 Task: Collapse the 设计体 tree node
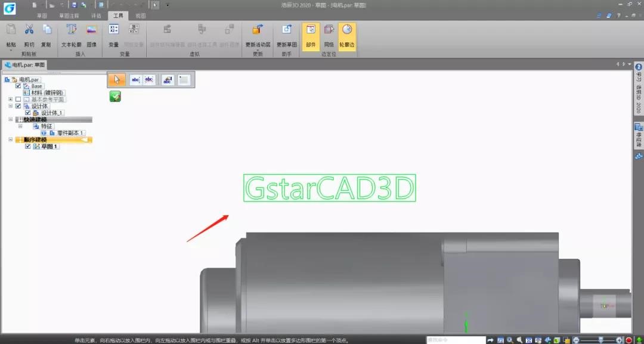[x=10, y=106]
